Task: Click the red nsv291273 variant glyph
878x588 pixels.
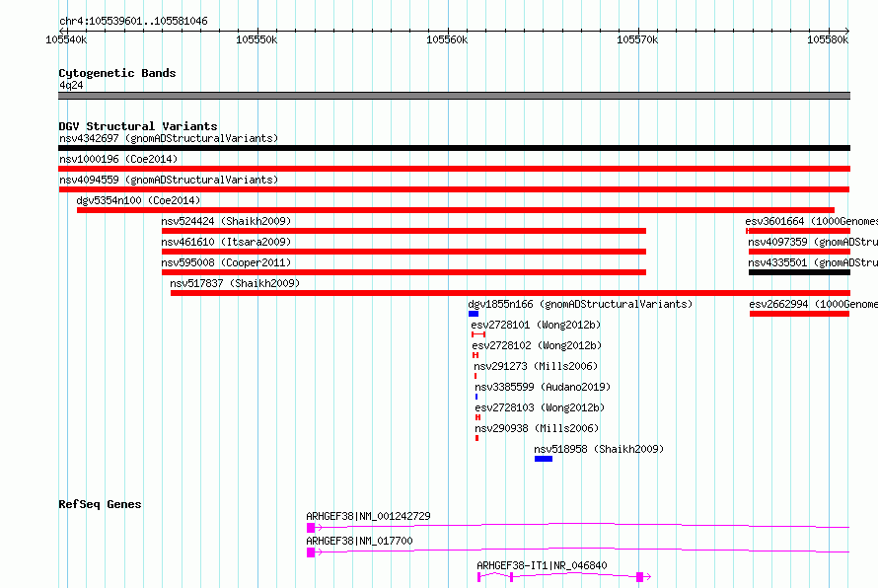Action: 476,376
